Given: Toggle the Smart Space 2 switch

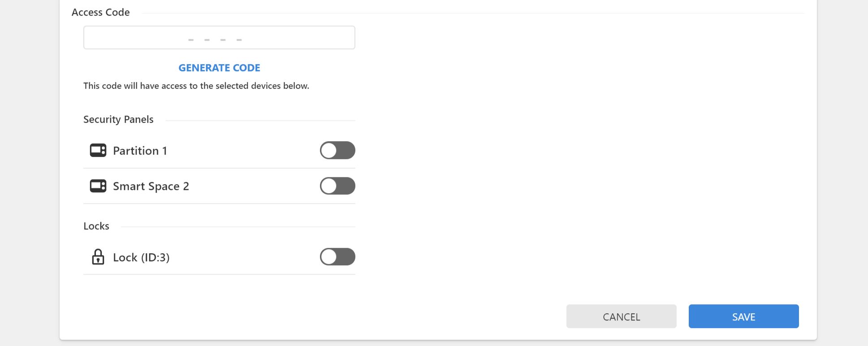Looking at the screenshot, I should (x=337, y=186).
